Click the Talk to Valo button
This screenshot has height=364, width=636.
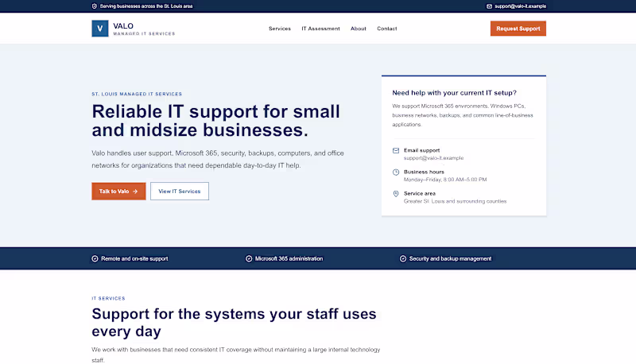[x=118, y=192]
